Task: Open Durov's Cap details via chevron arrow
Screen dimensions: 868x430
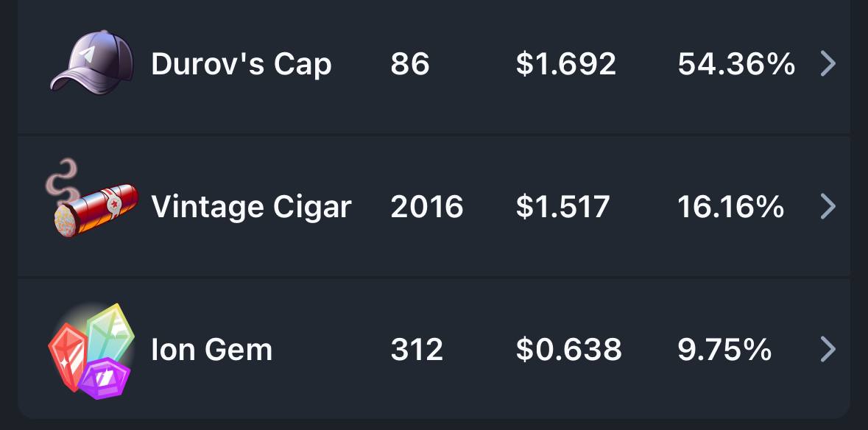Action: click(828, 63)
